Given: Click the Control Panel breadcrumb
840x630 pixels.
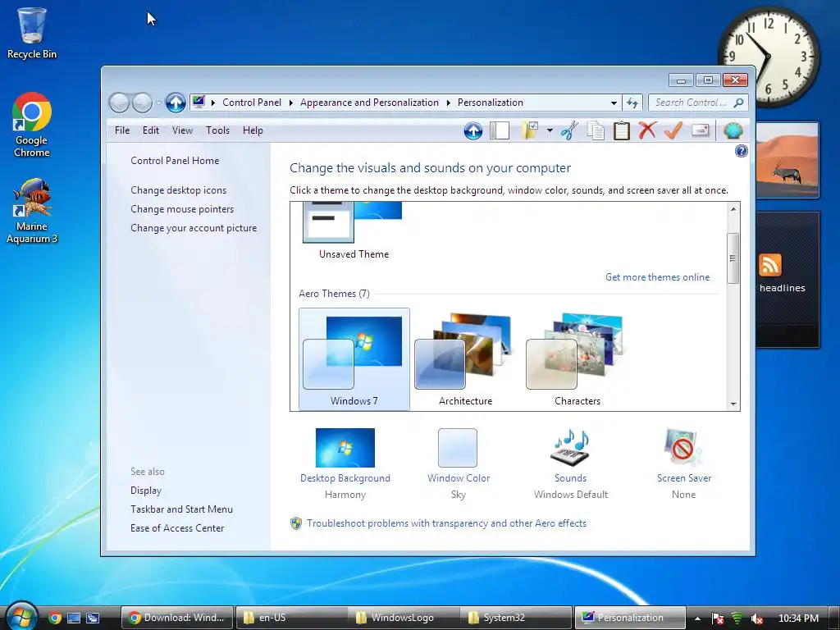Looking at the screenshot, I should pyautogui.click(x=252, y=103).
